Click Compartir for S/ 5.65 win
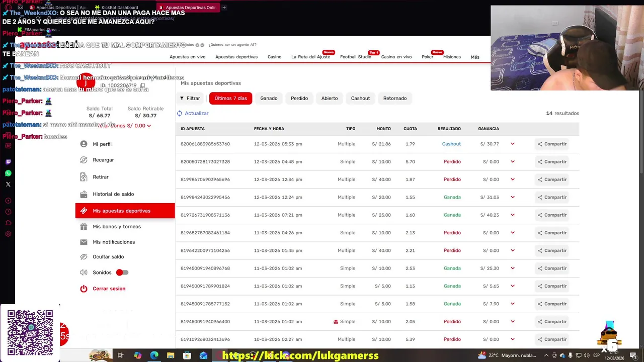The image size is (644, 362). pyautogui.click(x=552, y=286)
